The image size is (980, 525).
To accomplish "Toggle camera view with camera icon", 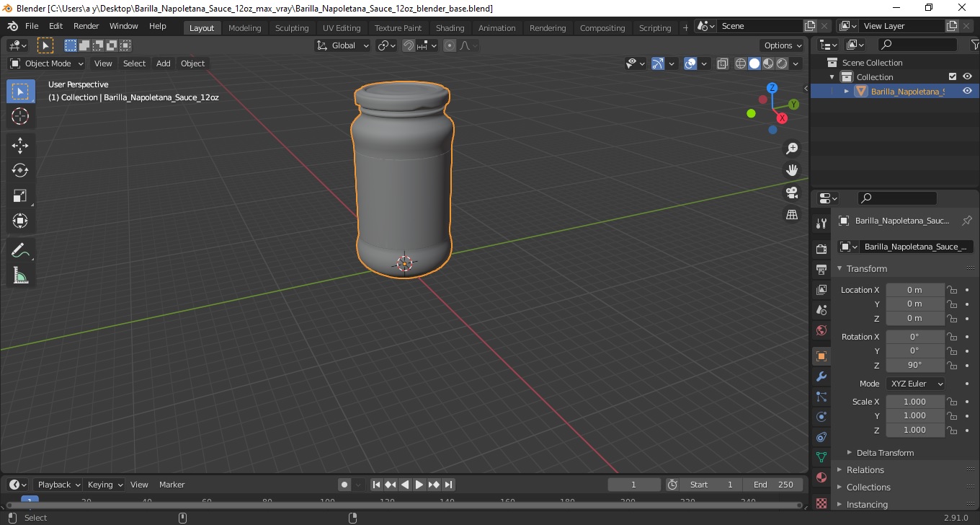I will click(x=792, y=193).
